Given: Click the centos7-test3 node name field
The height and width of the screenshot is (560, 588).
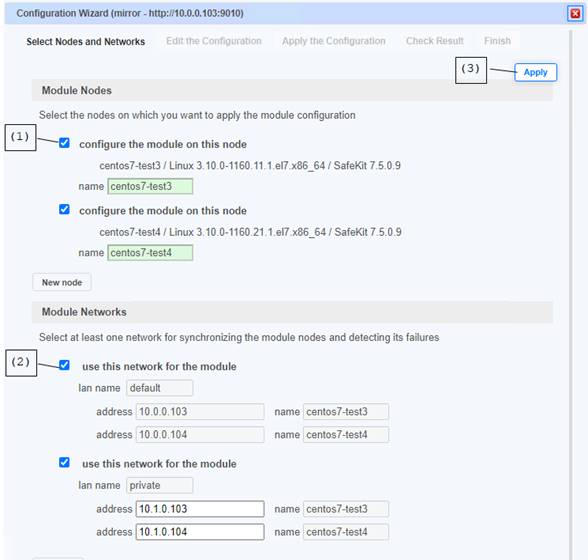Looking at the screenshot, I should pos(150,186).
